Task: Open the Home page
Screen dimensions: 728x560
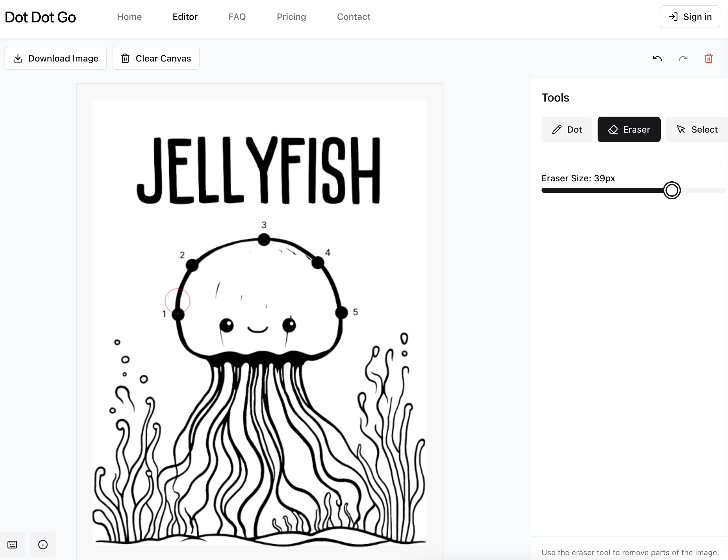Action: pos(129,17)
